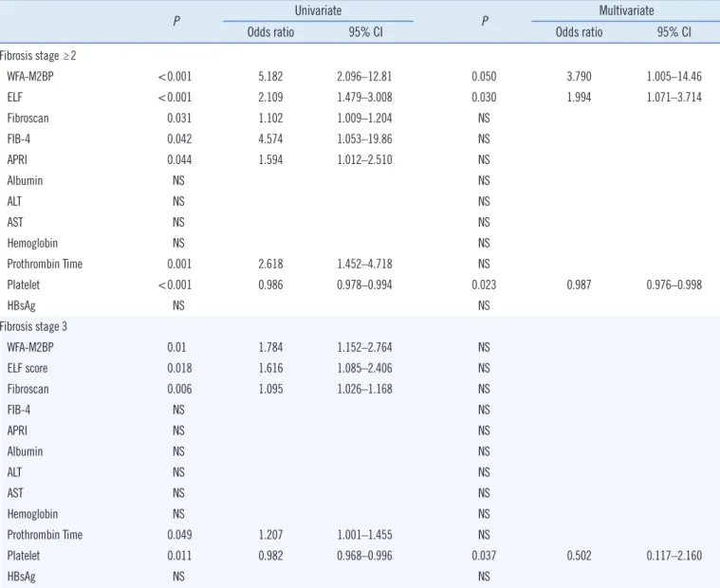Click the WFA-M2BP odds ratio 5.182
The width and height of the screenshot is (720, 588).
click(270, 76)
